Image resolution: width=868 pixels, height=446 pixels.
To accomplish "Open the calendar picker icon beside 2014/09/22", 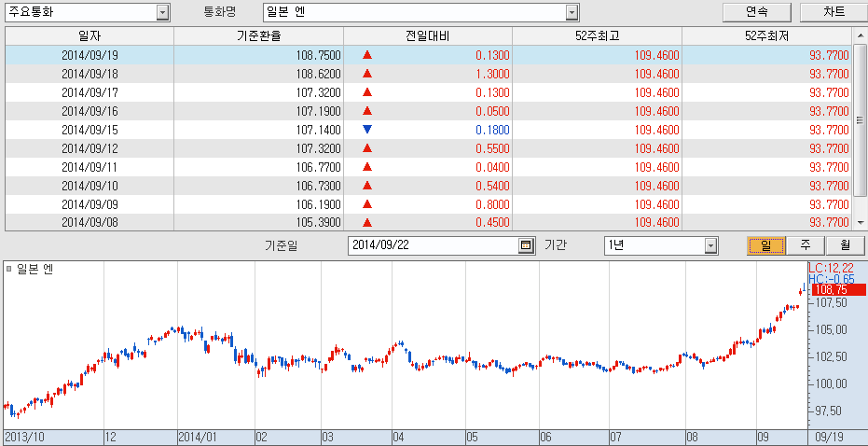I will (x=525, y=244).
